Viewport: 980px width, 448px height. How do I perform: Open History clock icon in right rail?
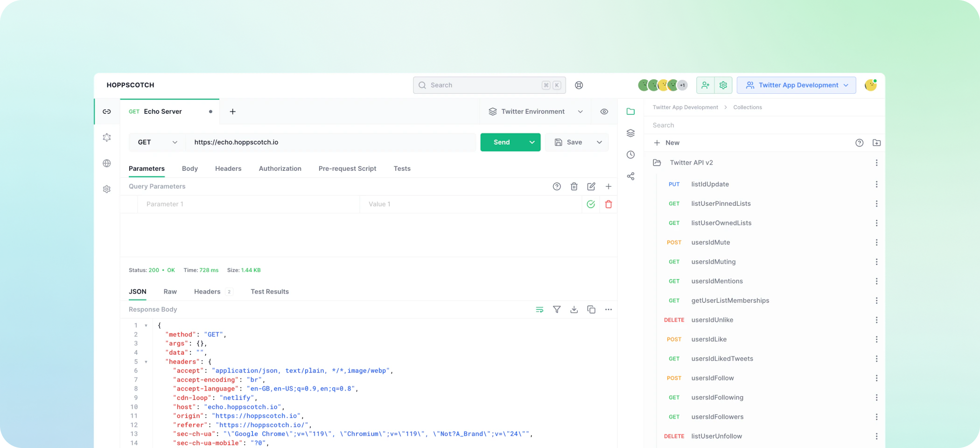click(631, 154)
